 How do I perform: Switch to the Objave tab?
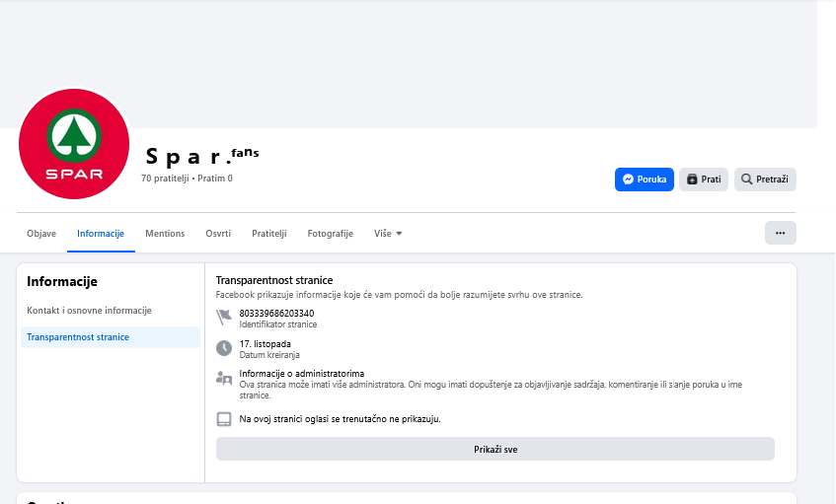pos(41,234)
